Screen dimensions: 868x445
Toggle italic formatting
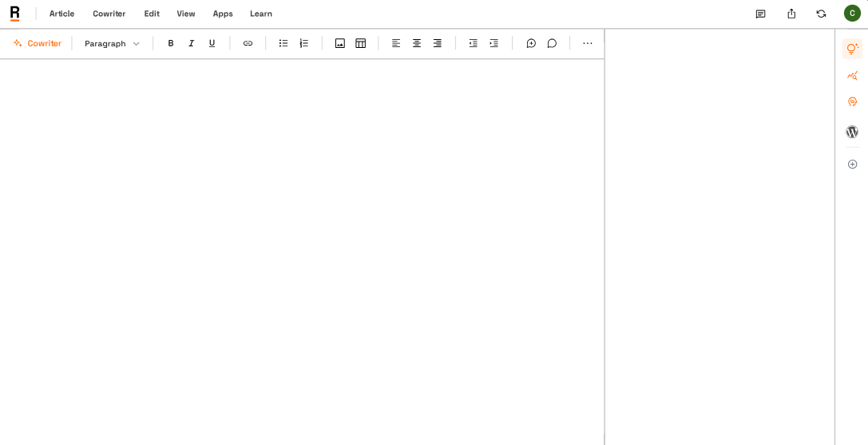pyautogui.click(x=191, y=43)
